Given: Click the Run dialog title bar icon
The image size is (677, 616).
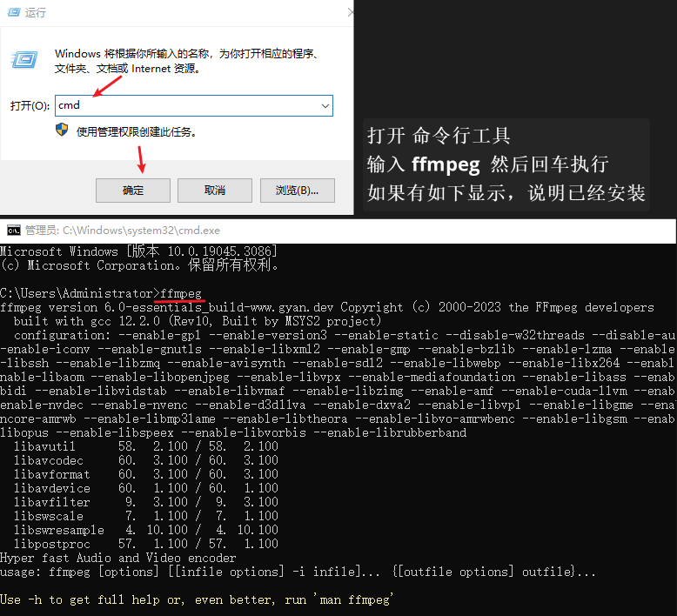Looking at the screenshot, I should pos(13,11).
